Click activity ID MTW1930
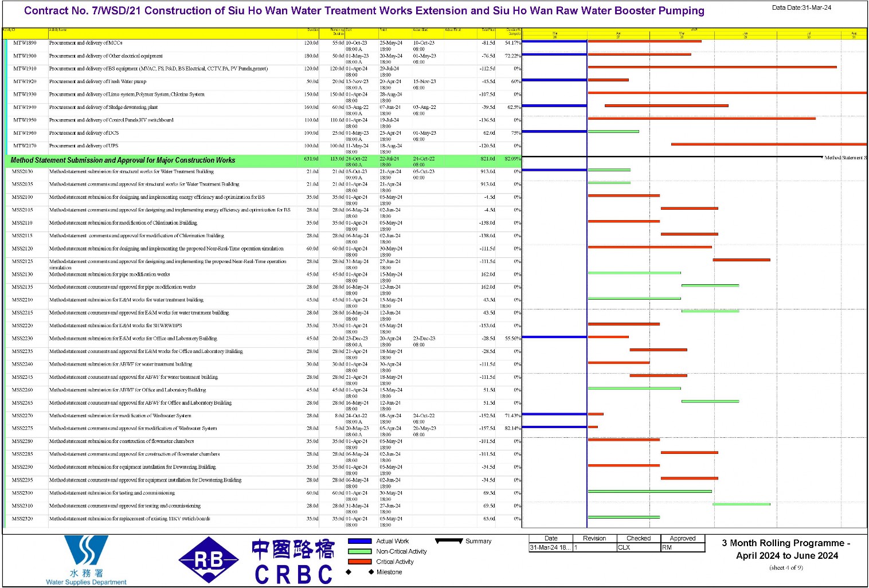The image size is (869, 588). coord(25,95)
